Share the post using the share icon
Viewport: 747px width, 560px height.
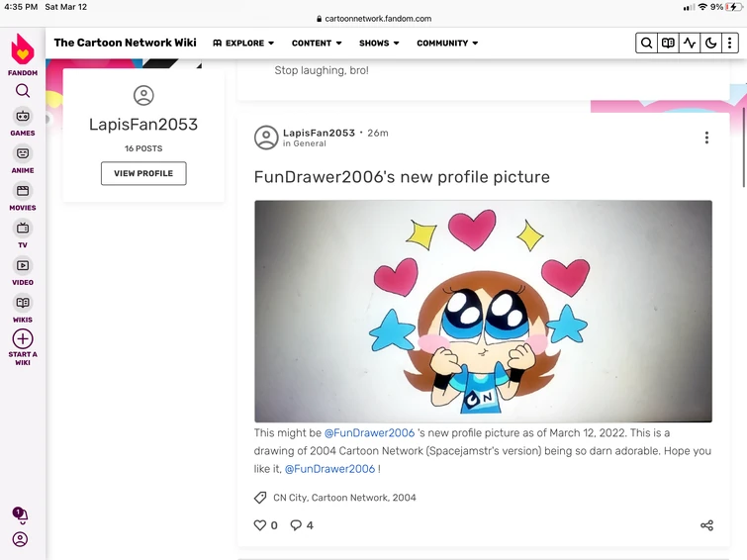pos(706,525)
